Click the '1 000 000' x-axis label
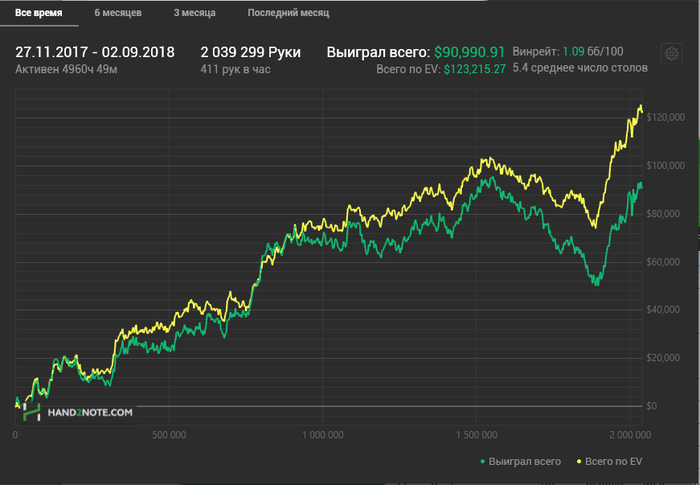 [323, 435]
